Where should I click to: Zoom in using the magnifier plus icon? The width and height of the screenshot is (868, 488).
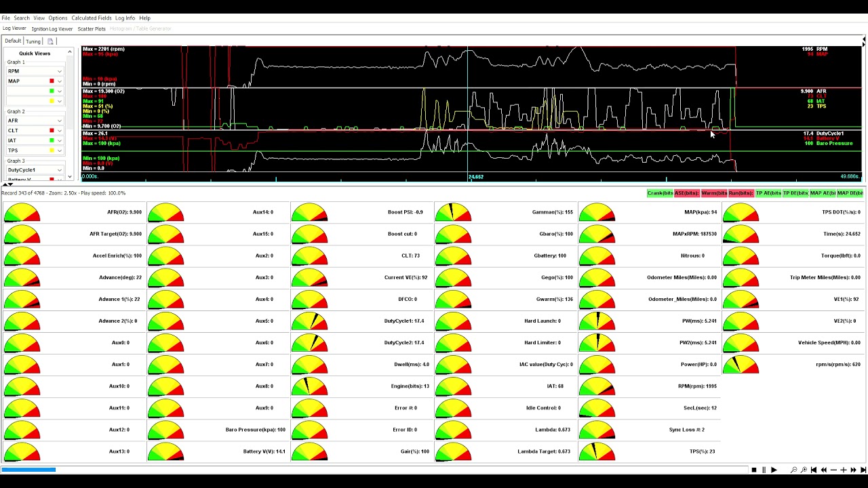point(804,470)
